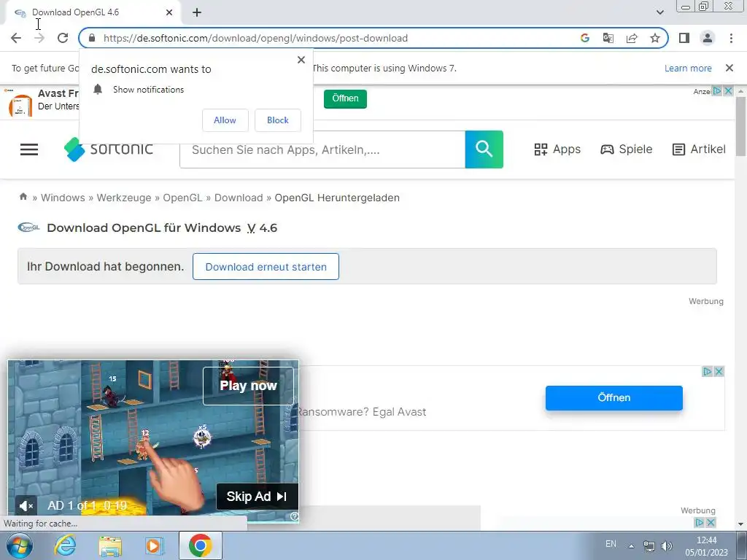Viewport: 747px width, 560px height.
Task: Open the translate page icon
Action: [608, 38]
